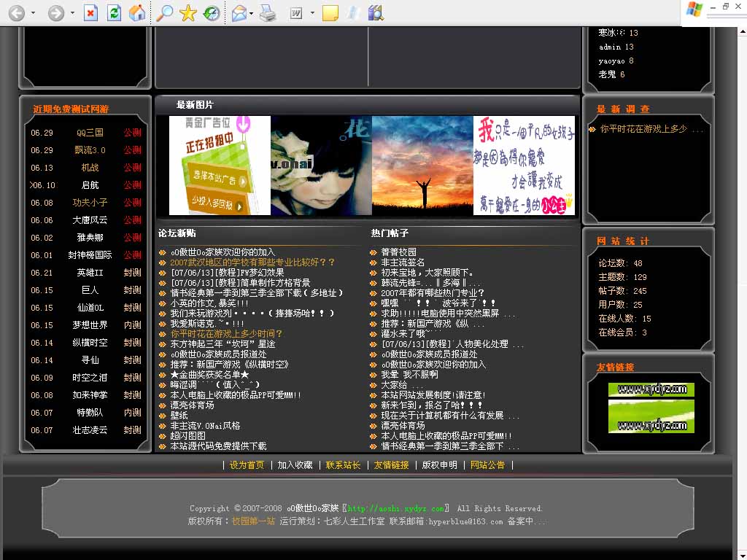Open post 2007武汉地区的学校有那些专业比较好
The width and height of the screenshot is (747, 560).
click(x=252, y=262)
